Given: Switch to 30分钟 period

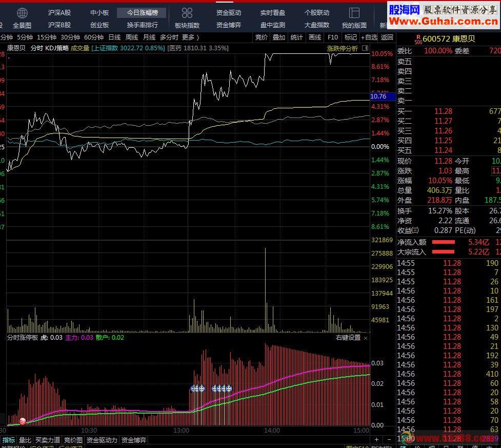Looking at the screenshot, I should [x=70, y=37].
